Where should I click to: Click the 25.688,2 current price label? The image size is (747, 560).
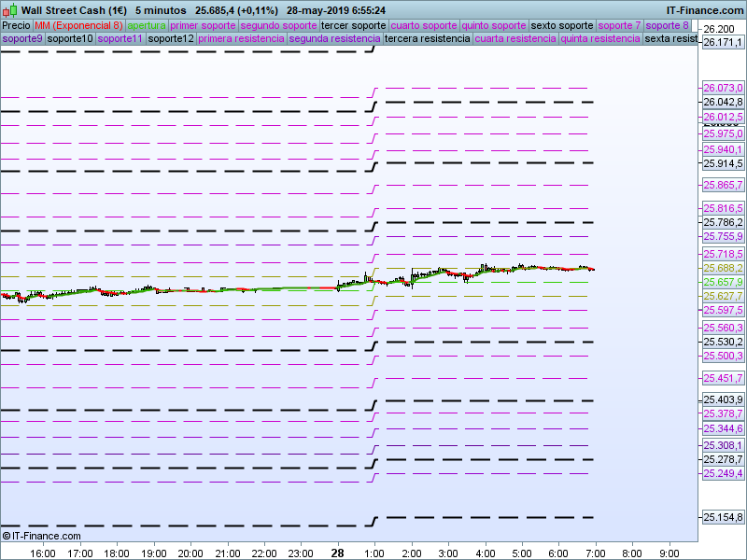pos(722,268)
